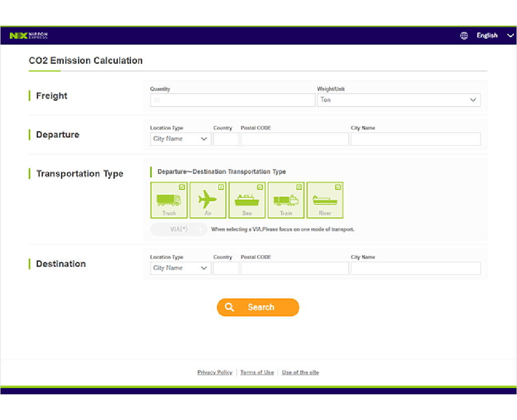Click the Destination Postal CODE field

tap(294, 268)
